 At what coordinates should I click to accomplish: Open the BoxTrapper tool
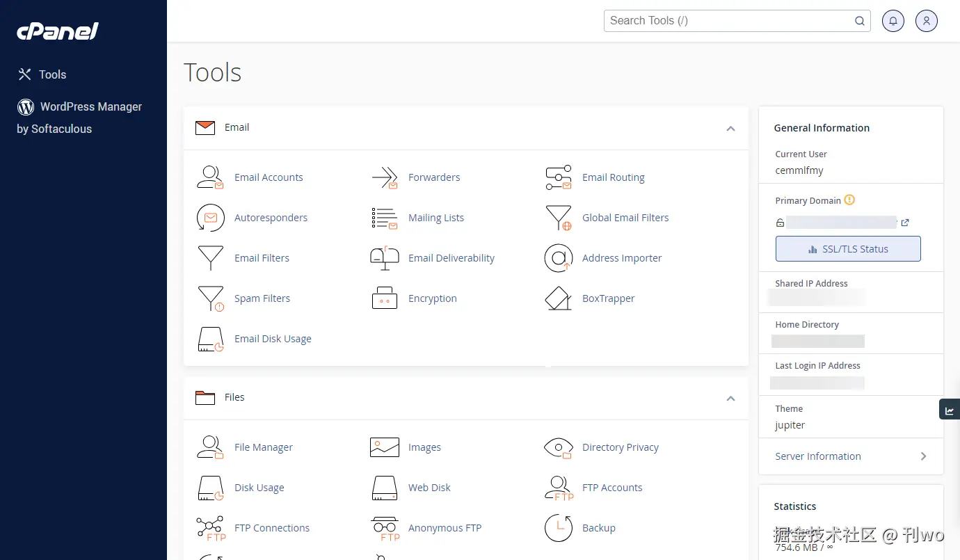(608, 298)
